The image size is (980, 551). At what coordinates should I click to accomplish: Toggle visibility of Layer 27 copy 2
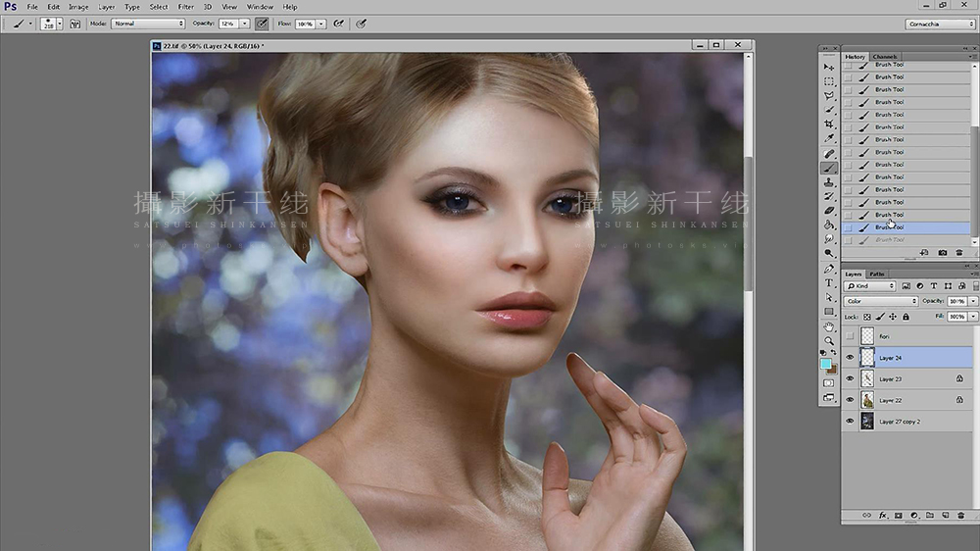tap(850, 422)
